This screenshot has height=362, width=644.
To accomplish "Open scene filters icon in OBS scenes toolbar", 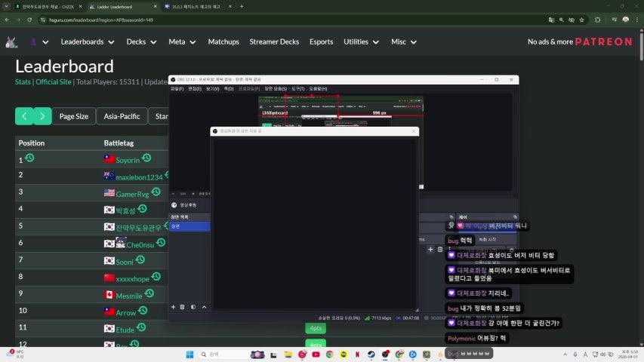I will [x=193, y=307].
